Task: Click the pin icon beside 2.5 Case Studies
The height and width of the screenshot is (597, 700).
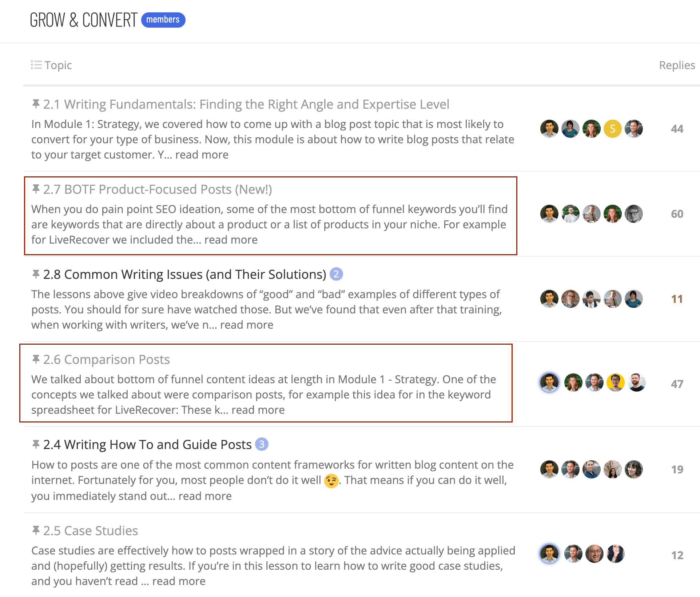Action: (x=36, y=530)
